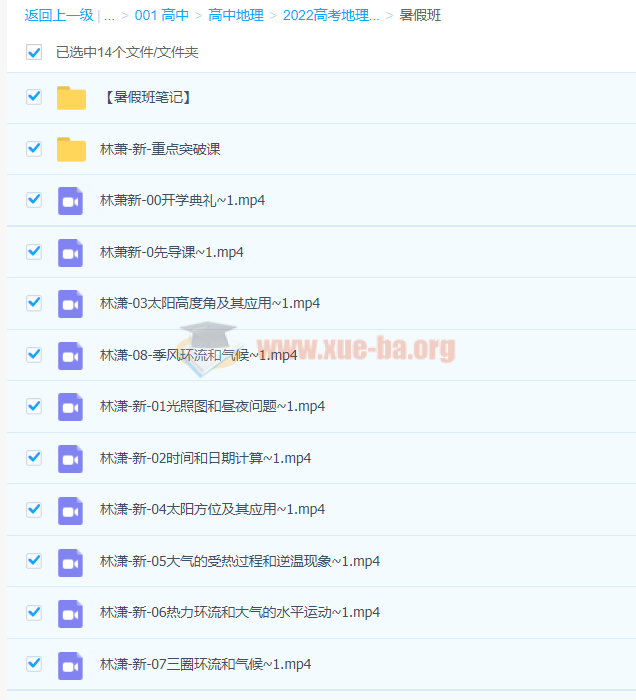Open folder name 【暑假班笔记】

tap(147, 97)
